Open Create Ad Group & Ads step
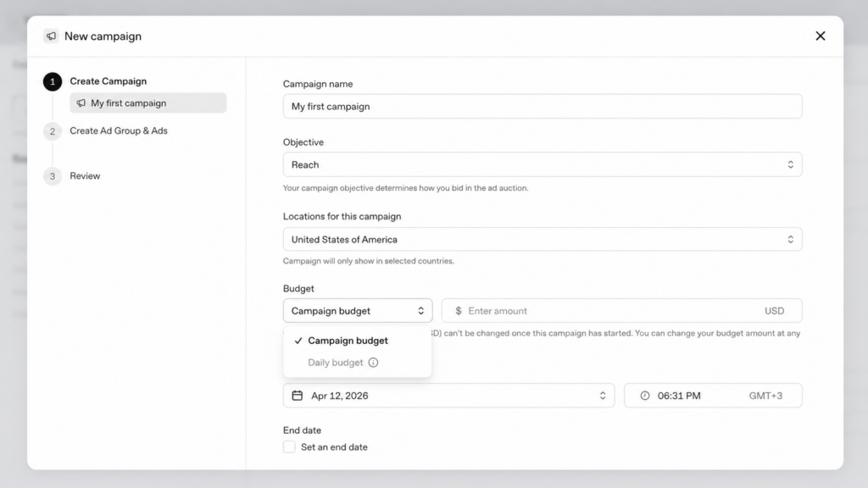 tap(119, 130)
